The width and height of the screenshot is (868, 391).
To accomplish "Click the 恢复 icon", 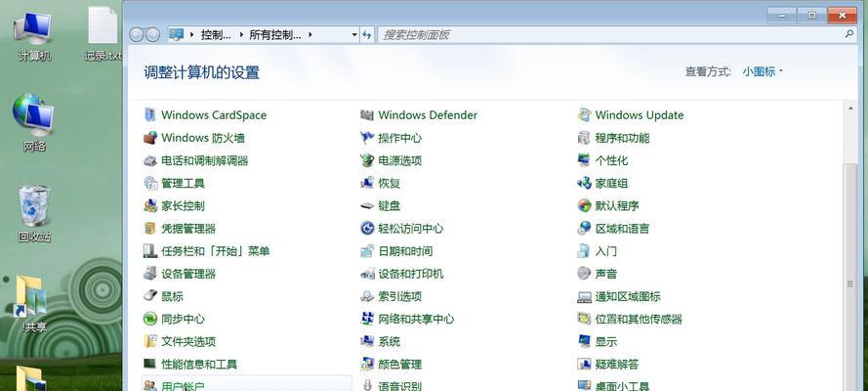I will click(367, 184).
